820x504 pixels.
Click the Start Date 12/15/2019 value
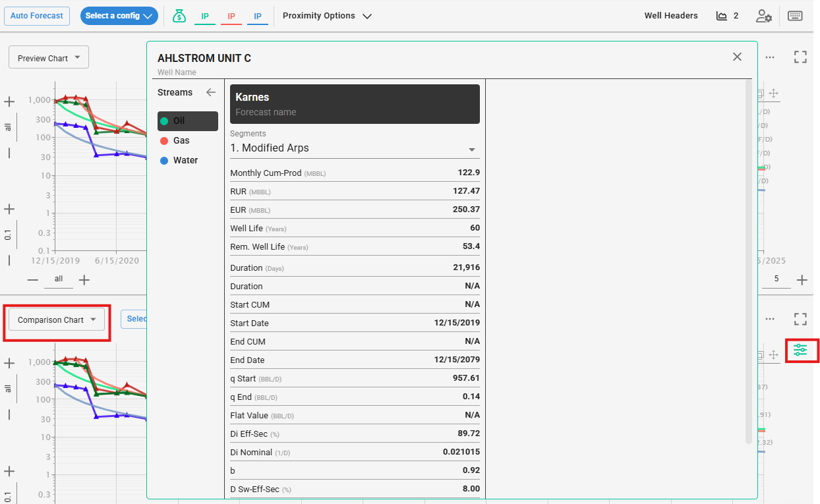pos(457,323)
